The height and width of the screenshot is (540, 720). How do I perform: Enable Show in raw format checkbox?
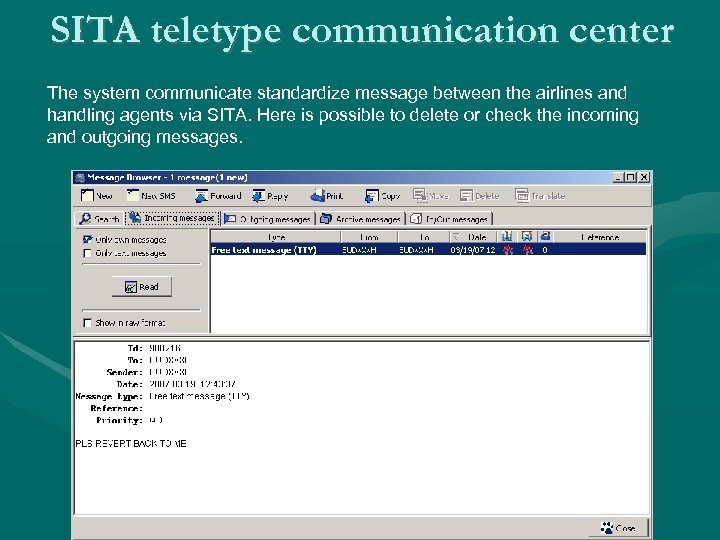87,323
